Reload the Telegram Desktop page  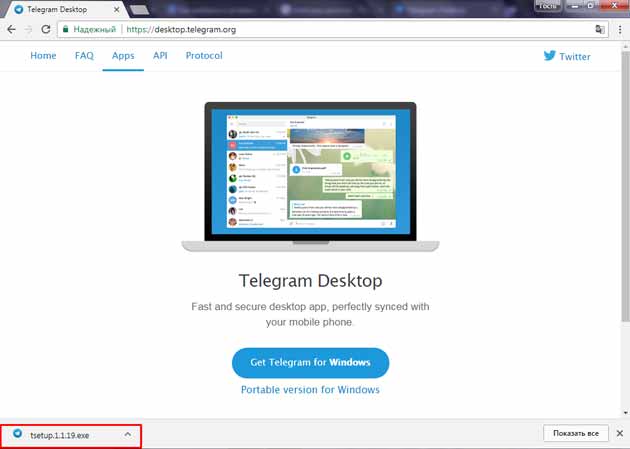[x=45, y=29]
